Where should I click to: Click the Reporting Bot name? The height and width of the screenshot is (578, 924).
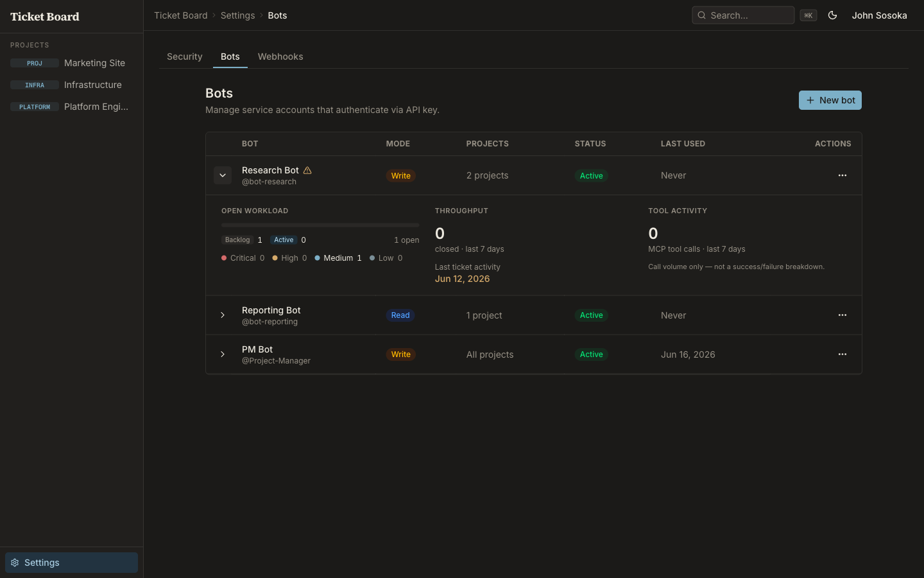point(271,310)
